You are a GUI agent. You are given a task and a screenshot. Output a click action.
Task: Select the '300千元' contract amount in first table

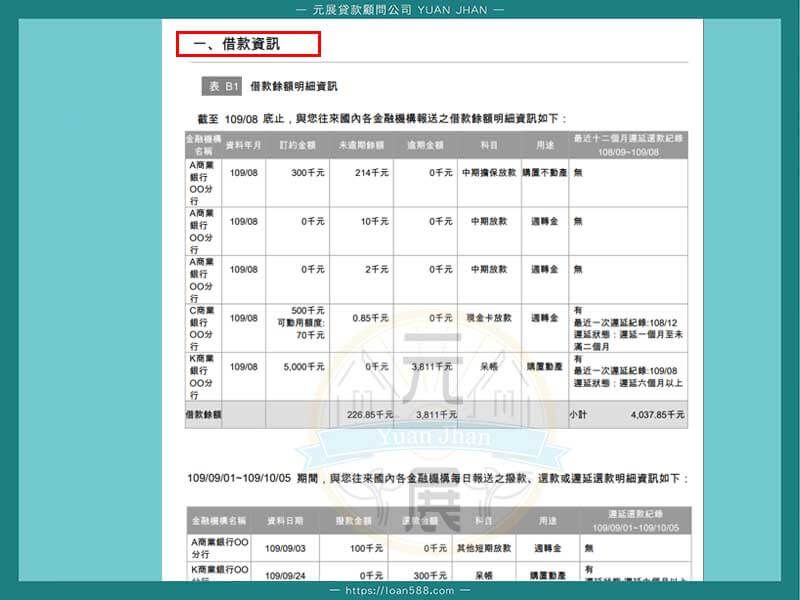308,173
